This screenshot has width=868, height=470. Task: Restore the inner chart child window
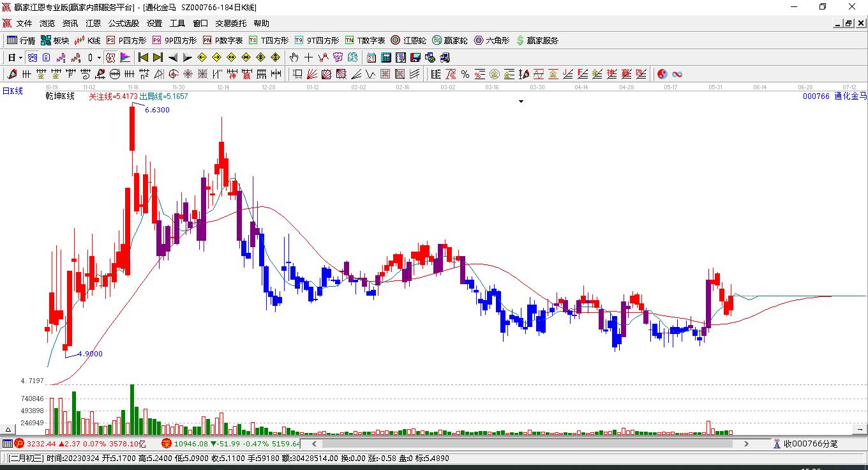pos(849,24)
